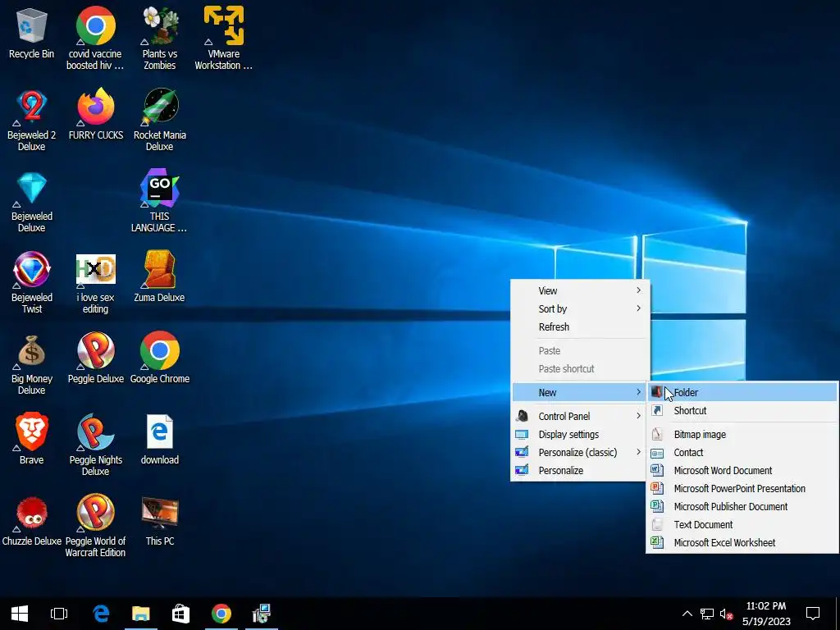Create a new Text Document
Image resolution: width=840 pixels, height=630 pixels.
pos(742,525)
